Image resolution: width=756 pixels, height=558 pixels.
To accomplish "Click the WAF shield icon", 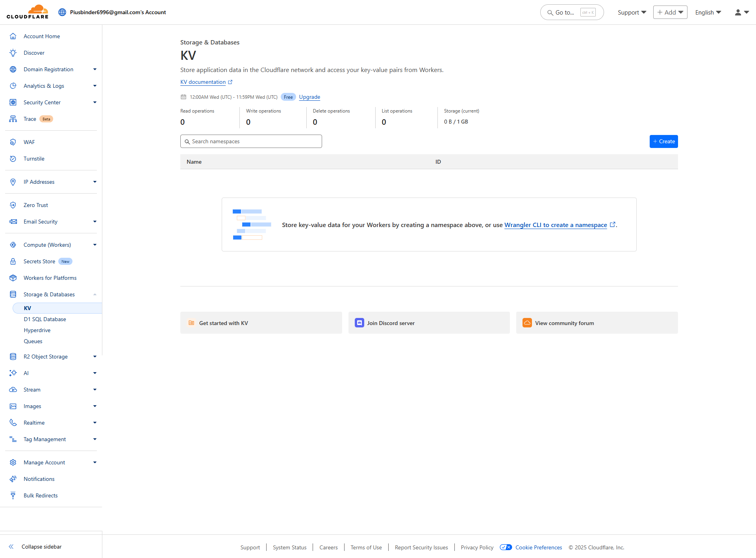I will [13, 142].
